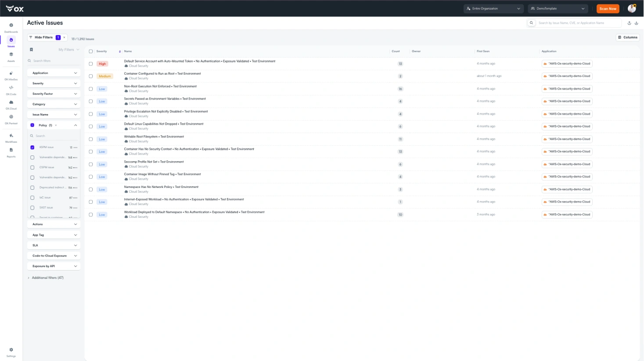Check the IaC issue policy filter

[x=32, y=198]
